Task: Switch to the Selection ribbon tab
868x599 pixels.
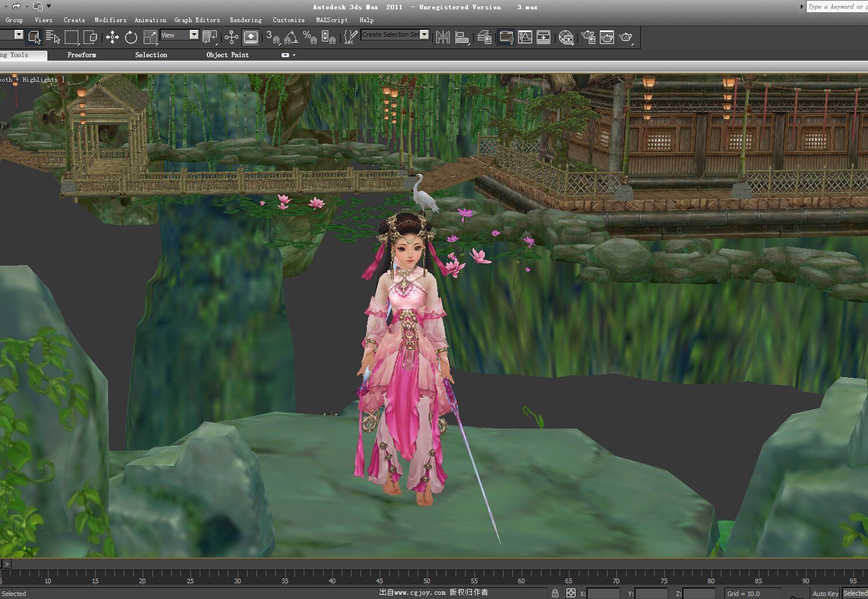Action: point(151,55)
